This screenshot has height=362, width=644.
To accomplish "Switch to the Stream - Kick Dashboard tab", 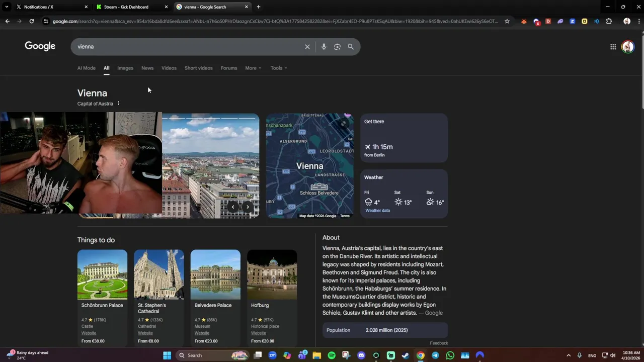I will click(x=131, y=7).
